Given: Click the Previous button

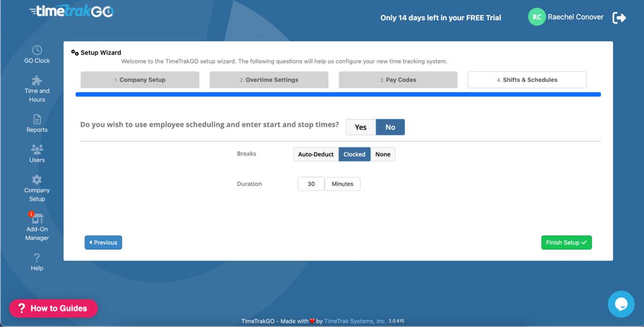Looking at the screenshot, I should click(103, 243).
